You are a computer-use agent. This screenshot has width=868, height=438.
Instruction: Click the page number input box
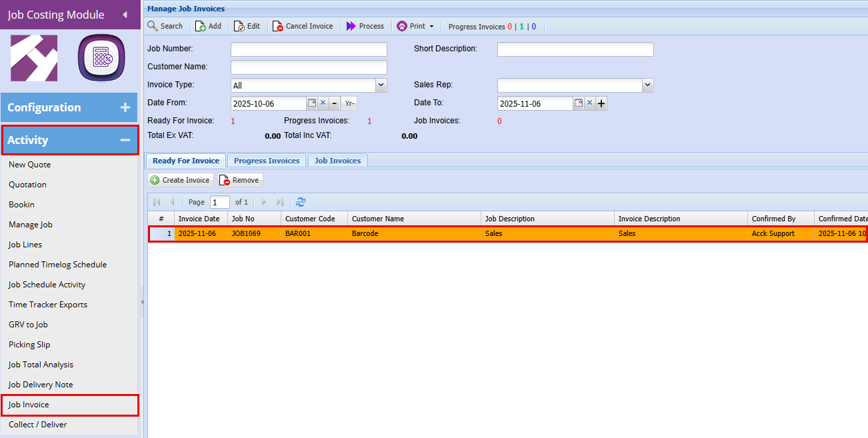click(x=220, y=202)
